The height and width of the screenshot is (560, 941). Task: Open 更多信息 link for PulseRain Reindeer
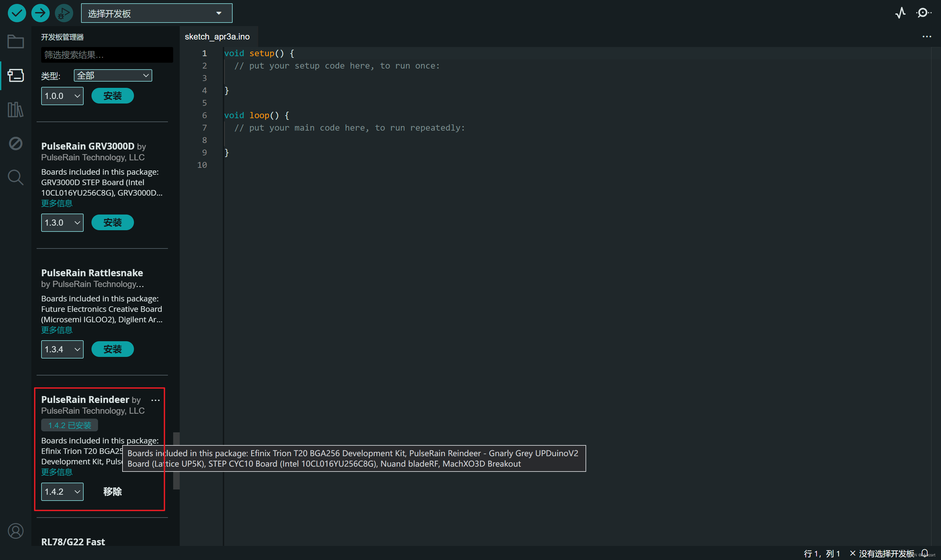coord(57,472)
